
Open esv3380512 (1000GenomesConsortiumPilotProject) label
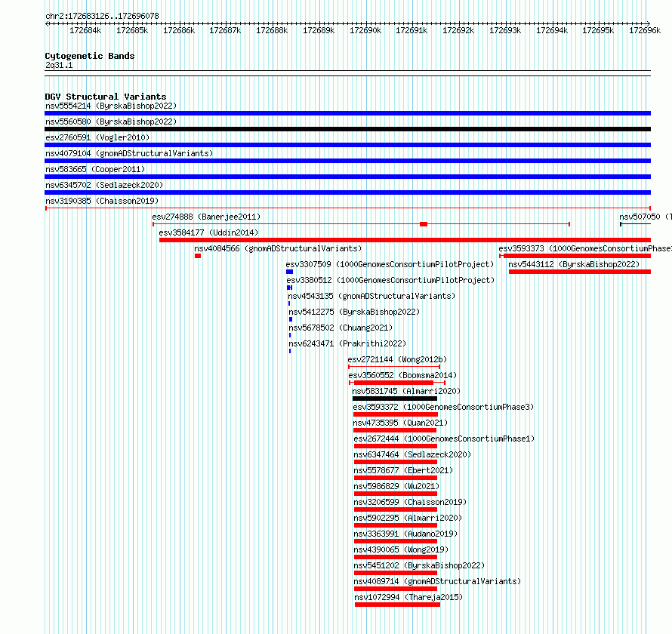click(x=390, y=280)
